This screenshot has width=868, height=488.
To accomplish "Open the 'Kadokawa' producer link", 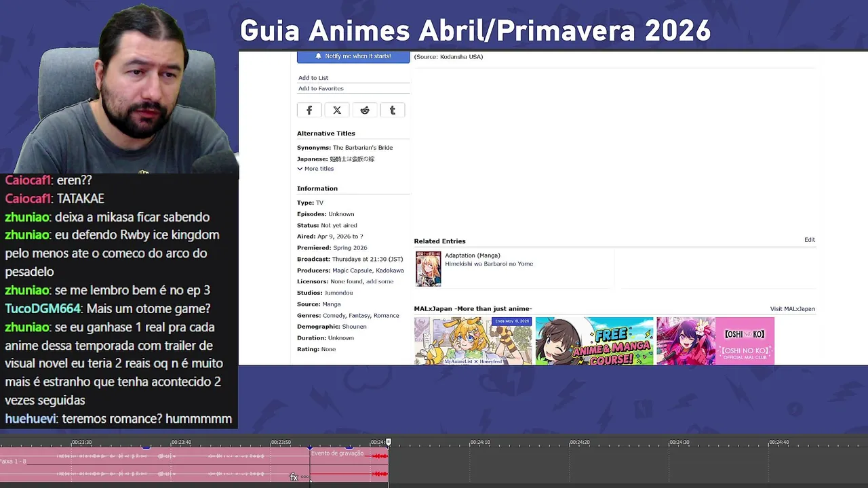I will [390, 270].
